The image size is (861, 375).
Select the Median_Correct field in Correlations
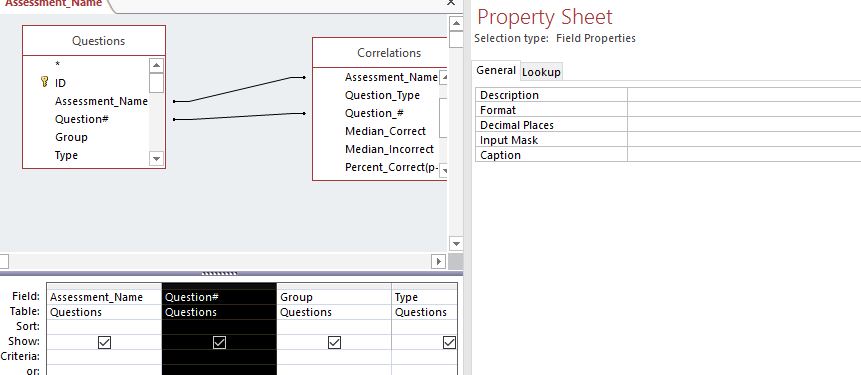coord(385,131)
